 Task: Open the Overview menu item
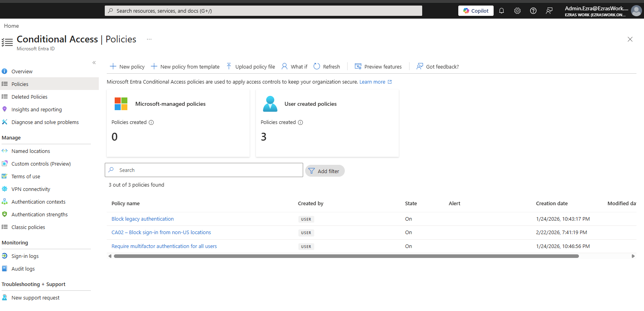(22, 71)
